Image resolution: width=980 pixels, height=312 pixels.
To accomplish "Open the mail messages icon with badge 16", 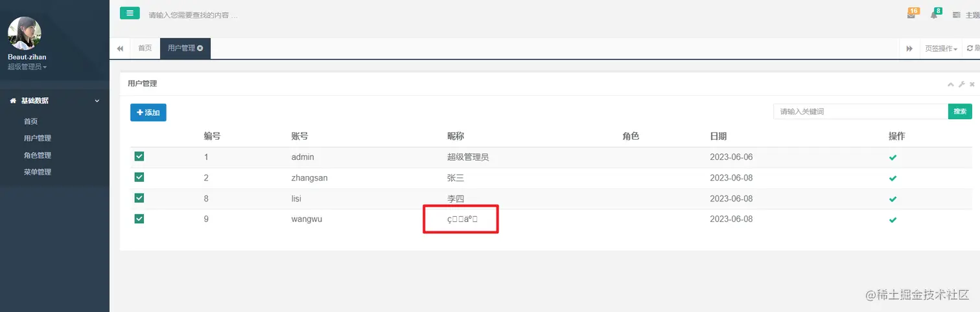I will [x=912, y=14].
